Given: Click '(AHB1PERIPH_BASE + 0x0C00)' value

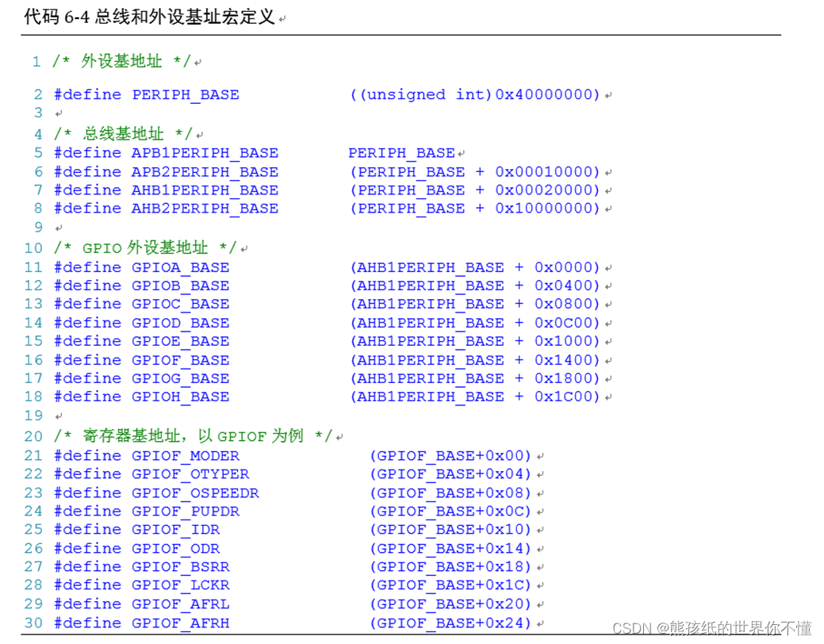Looking at the screenshot, I should click(x=474, y=324).
